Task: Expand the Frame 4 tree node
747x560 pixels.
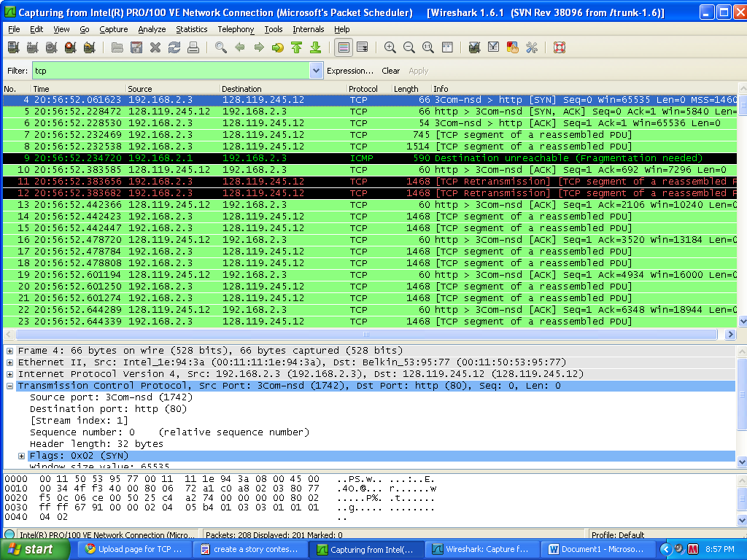Action: tap(9, 351)
